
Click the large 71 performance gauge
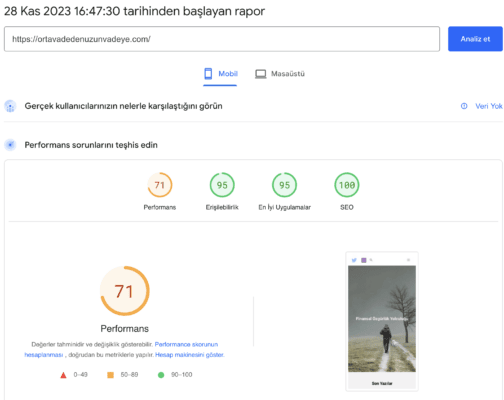(125, 291)
